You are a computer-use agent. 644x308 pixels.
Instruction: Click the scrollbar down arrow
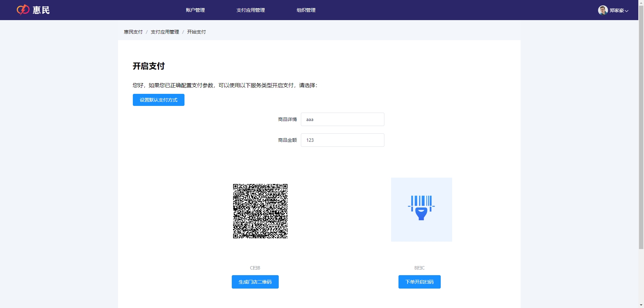coord(641,305)
